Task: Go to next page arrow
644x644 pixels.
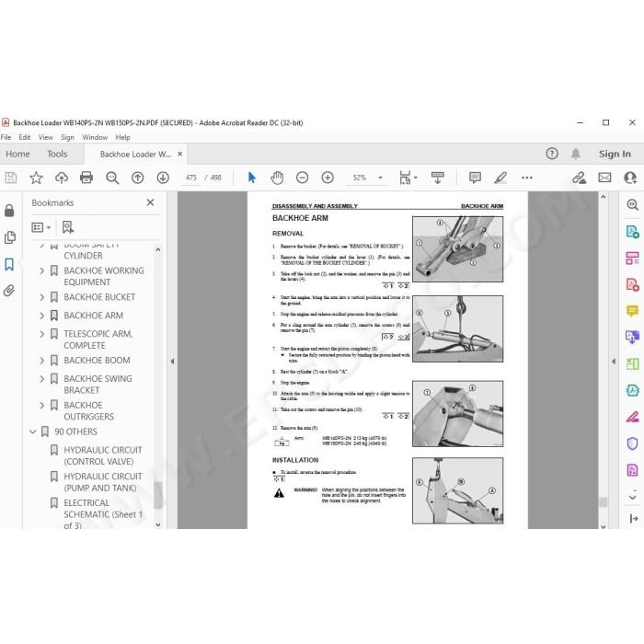Action: tap(163, 178)
